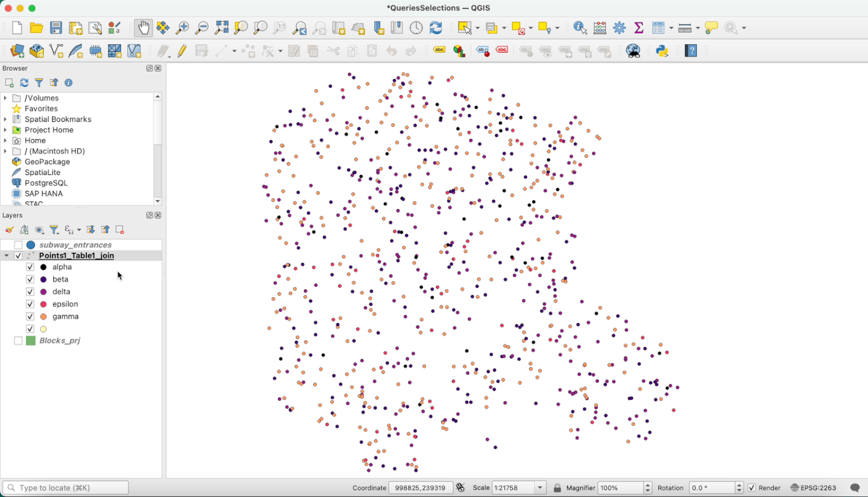Uncheck the alpha symbol category
The height and width of the screenshot is (497, 868).
pyautogui.click(x=30, y=267)
